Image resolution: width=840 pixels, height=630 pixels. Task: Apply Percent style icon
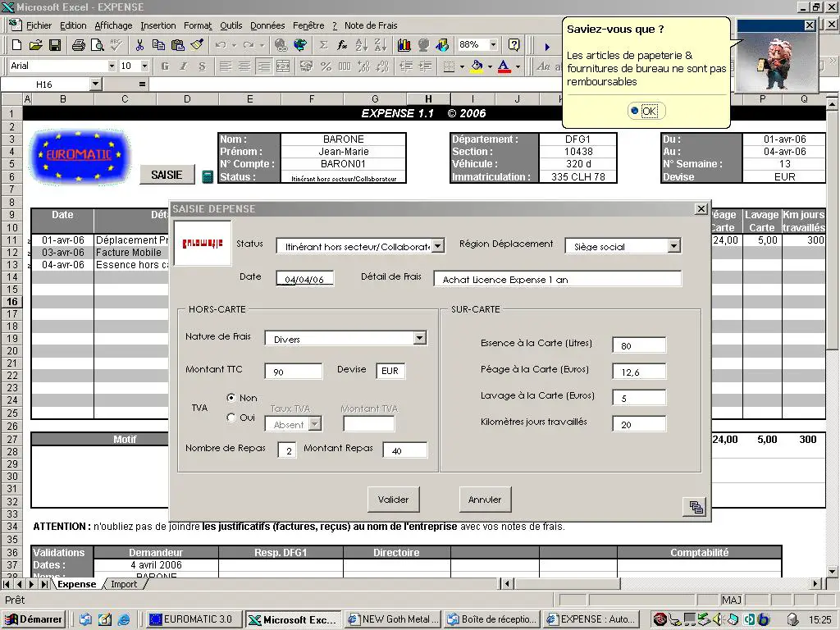(325, 66)
